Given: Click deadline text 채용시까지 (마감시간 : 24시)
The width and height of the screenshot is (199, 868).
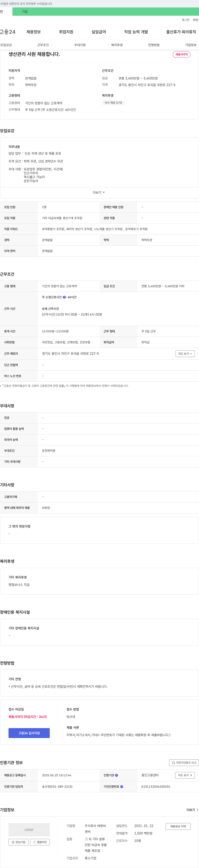Looking at the screenshot, I should (x=28, y=717).
